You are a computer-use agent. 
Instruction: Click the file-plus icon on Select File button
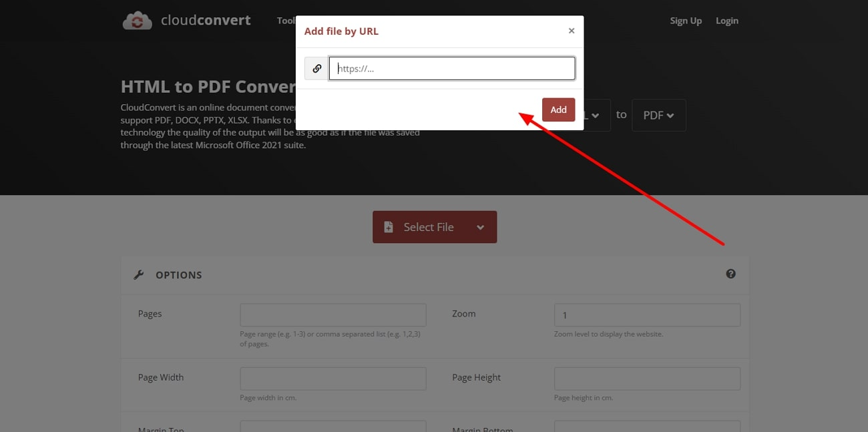click(x=389, y=227)
